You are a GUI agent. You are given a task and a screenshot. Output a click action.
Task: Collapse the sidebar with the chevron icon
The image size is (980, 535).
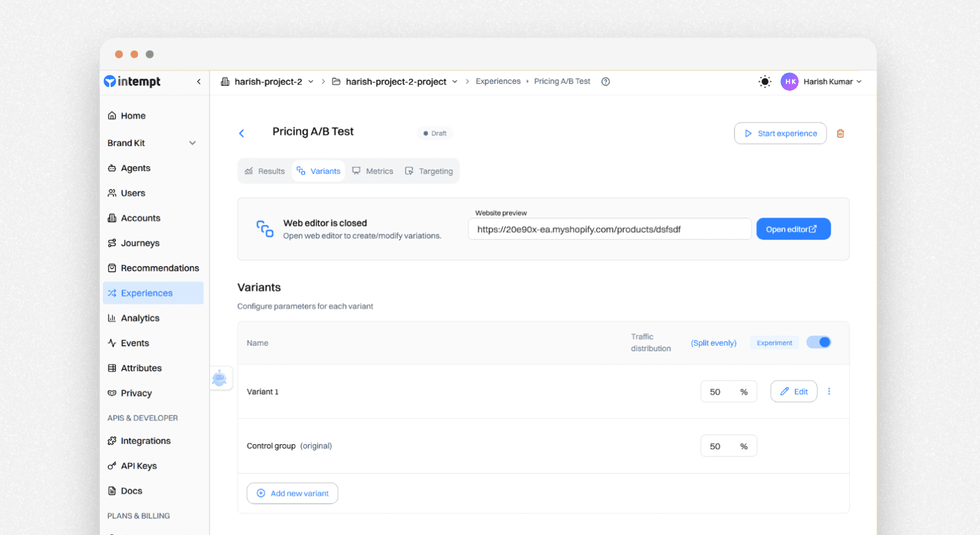click(198, 82)
